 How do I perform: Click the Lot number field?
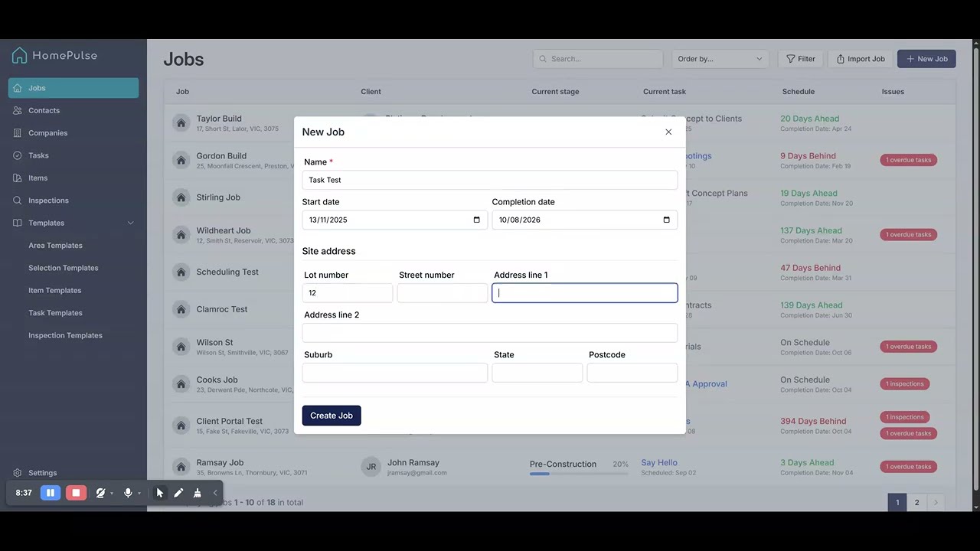348,293
